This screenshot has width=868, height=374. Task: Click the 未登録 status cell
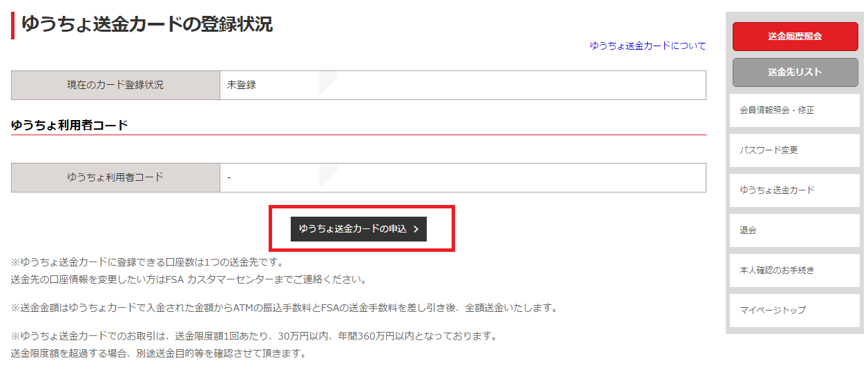click(x=463, y=85)
